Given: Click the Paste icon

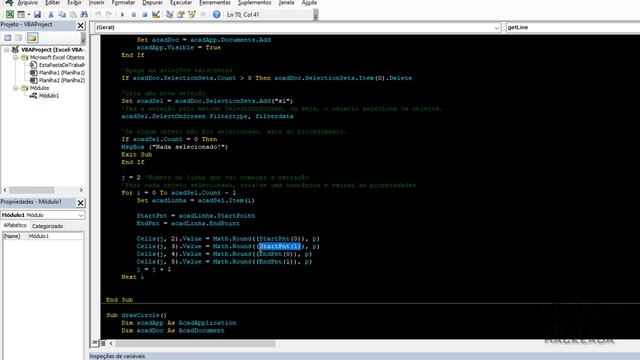Looking at the screenshot, I should coord(73,14).
